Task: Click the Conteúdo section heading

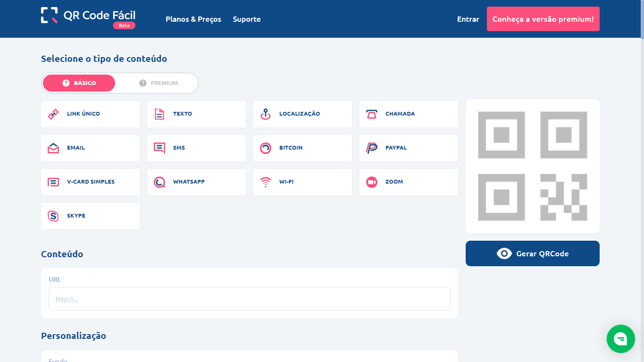Action: coord(62,254)
